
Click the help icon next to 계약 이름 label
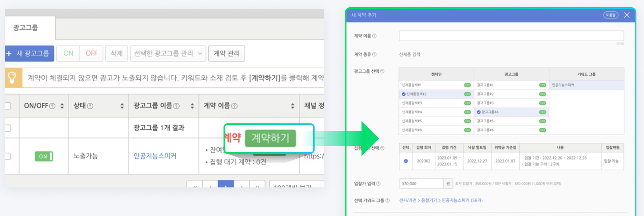[x=375, y=36]
